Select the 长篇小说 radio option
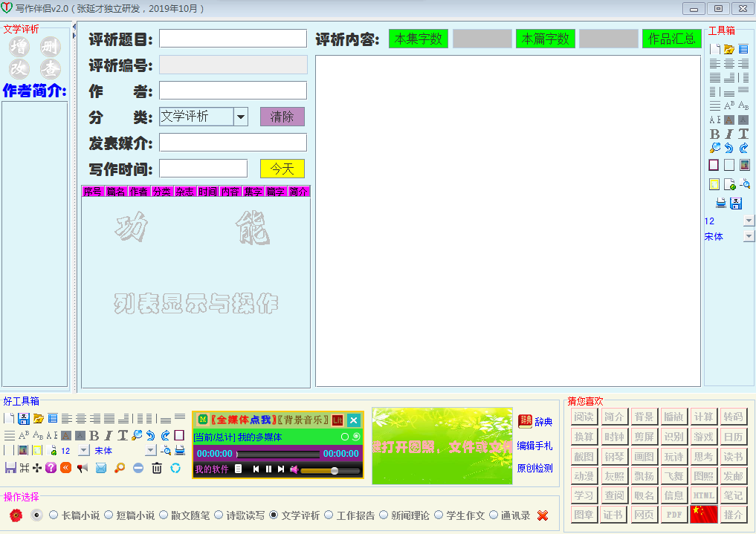 54,515
